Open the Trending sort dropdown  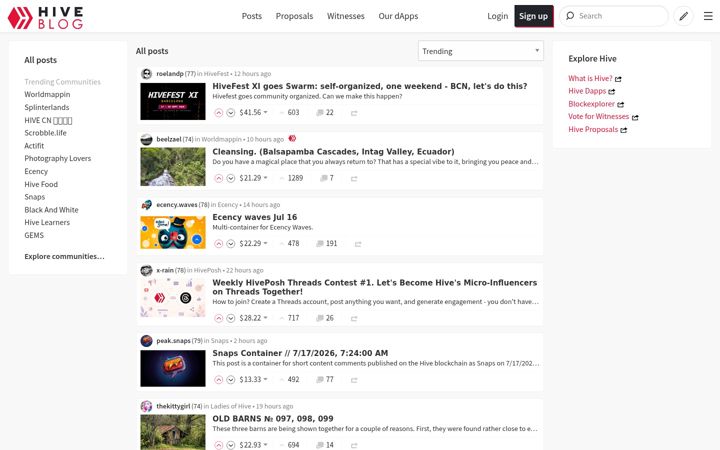pyautogui.click(x=481, y=51)
